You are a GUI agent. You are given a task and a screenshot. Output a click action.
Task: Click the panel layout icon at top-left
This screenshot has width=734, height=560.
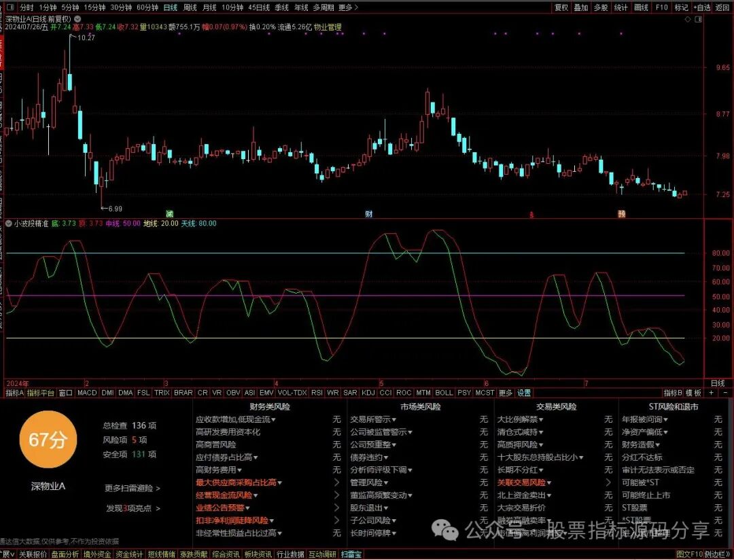(10, 7)
